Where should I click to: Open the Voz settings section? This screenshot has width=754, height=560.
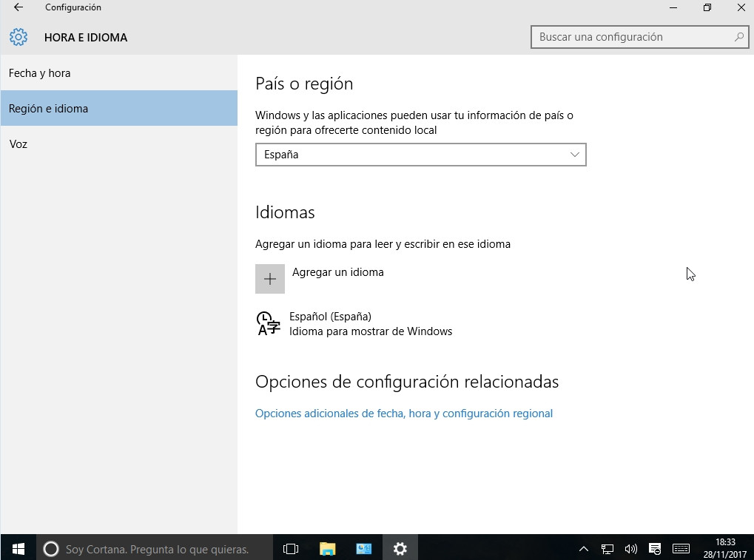(x=18, y=144)
